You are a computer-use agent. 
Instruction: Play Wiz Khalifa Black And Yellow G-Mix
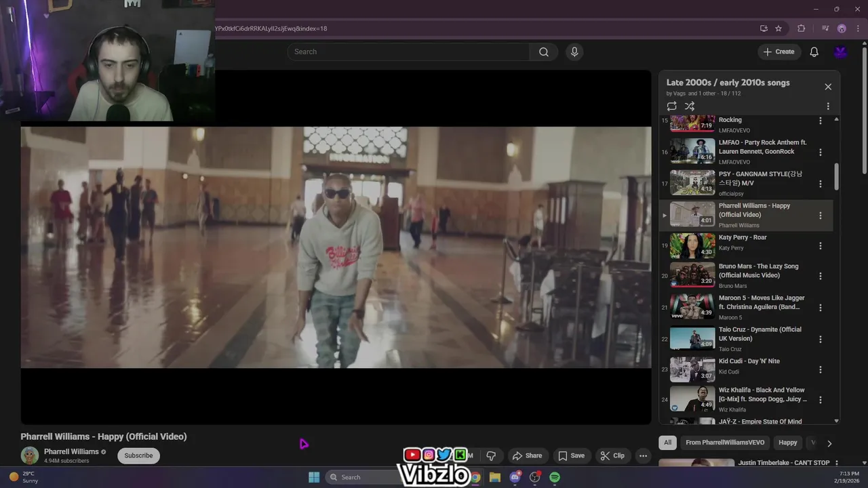(x=692, y=399)
